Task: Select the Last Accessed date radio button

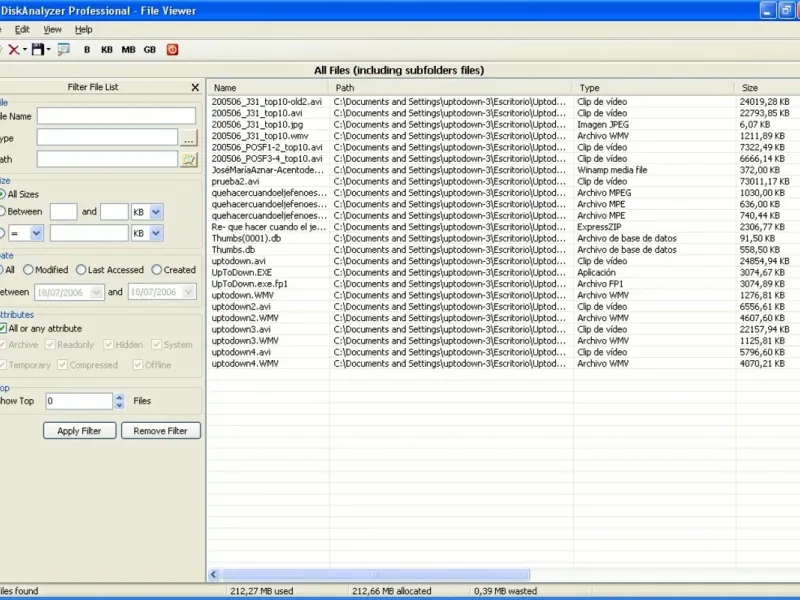Action: pos(81,270)
